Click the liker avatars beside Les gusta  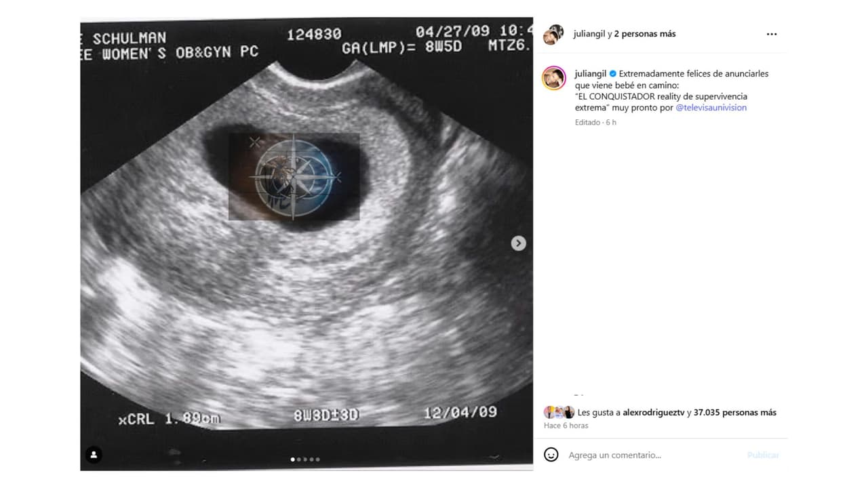click(559, 412)
